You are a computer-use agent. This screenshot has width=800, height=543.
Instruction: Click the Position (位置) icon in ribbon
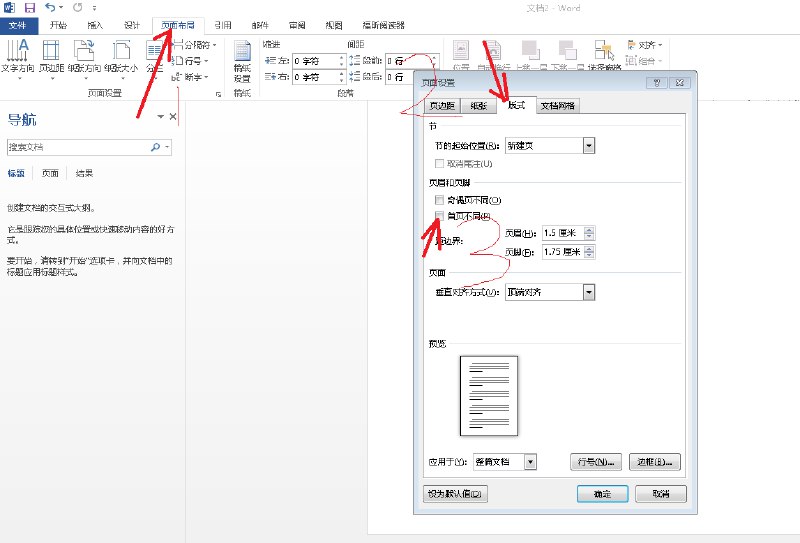coord(461,55)
